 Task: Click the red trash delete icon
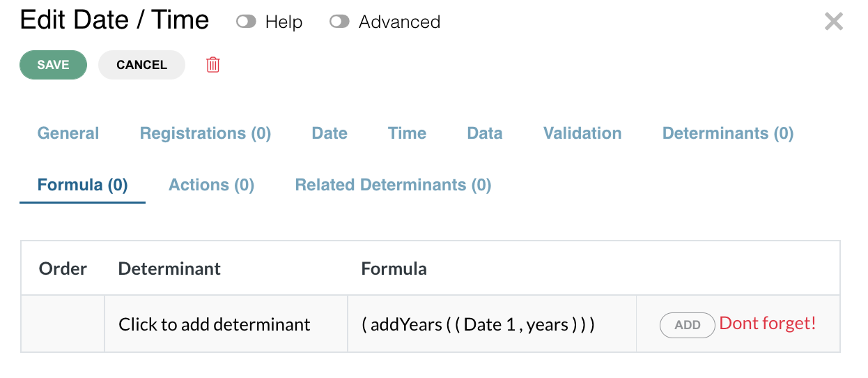click(x=213, y=65)
